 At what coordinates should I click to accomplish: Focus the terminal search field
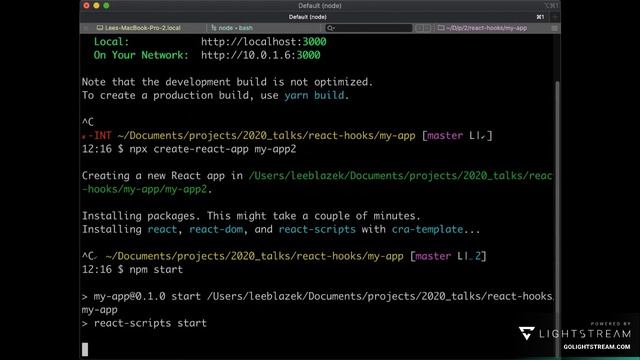tap(369, 28)
